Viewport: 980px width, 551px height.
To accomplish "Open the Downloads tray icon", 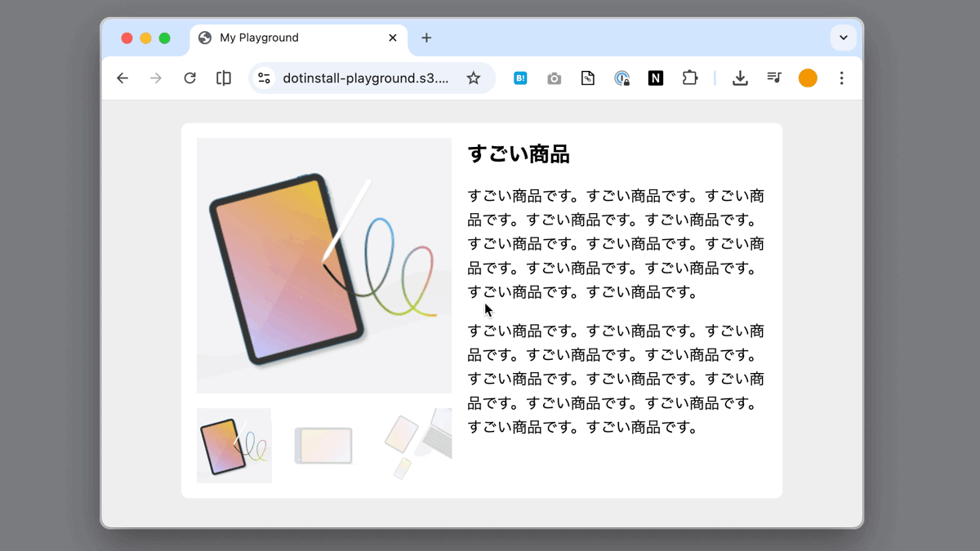I will click(x=740, y=78).
